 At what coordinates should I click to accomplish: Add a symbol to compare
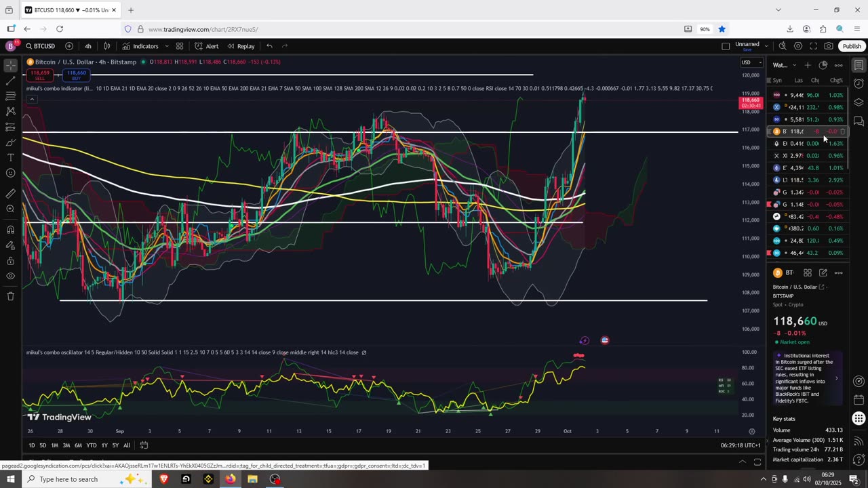click(x=69, y=46)
